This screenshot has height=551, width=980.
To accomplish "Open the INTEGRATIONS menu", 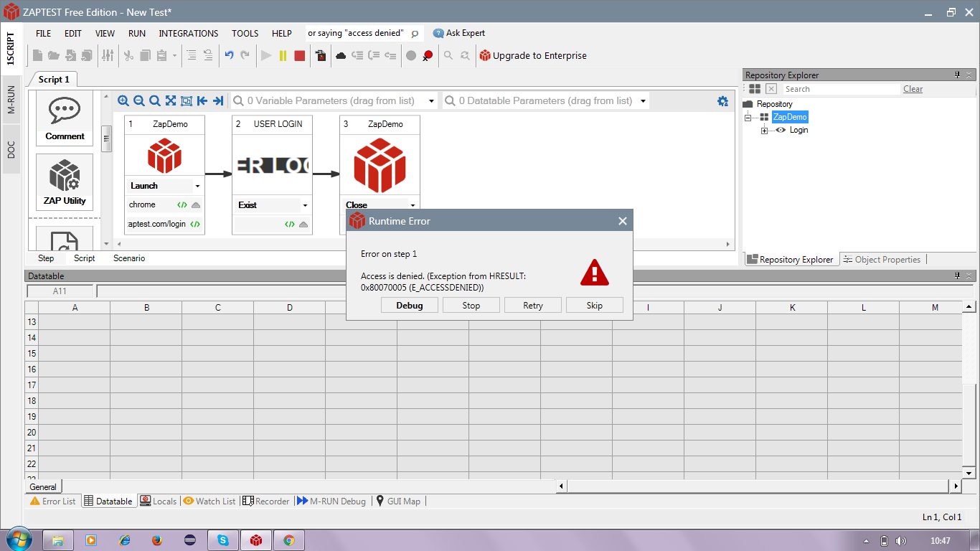I will point(189,34).
